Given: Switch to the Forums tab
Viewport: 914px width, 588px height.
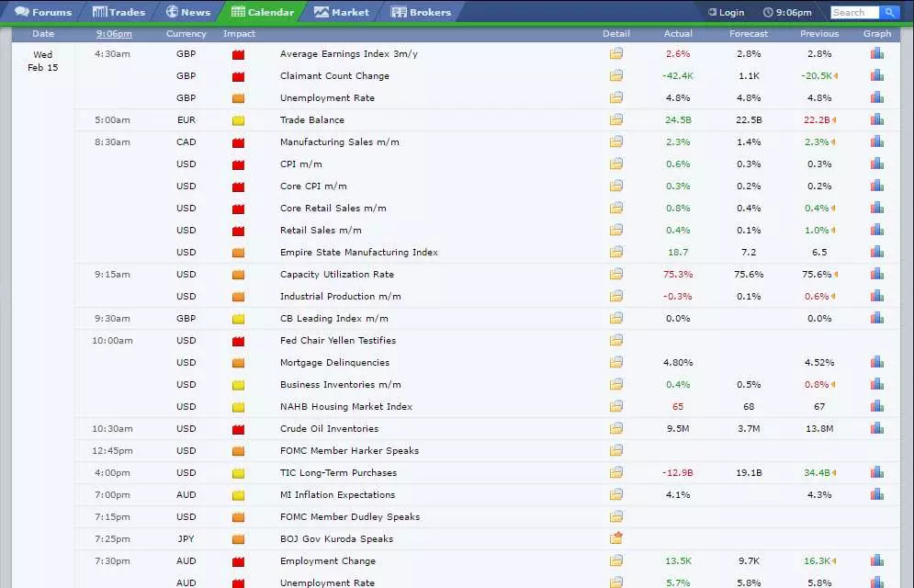Looking at the screenshot, I should (x=43, y=12).
